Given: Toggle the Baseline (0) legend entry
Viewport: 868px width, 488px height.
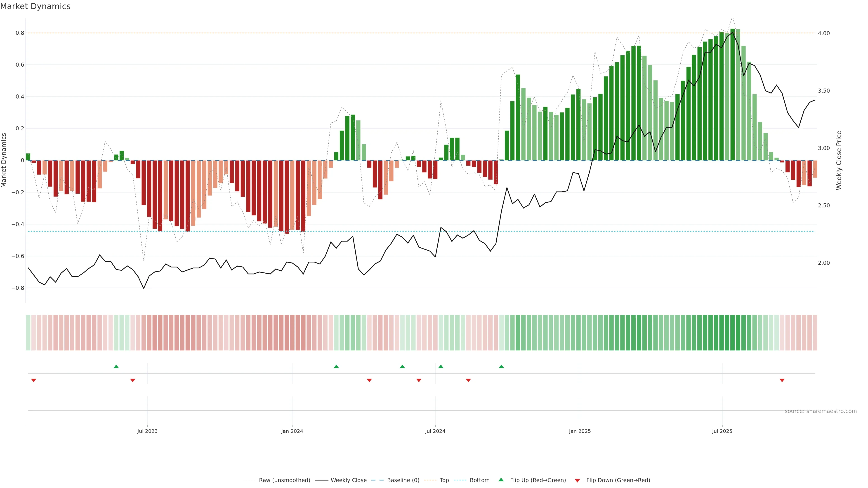Looking at the screenshot, I should [403, 480].
